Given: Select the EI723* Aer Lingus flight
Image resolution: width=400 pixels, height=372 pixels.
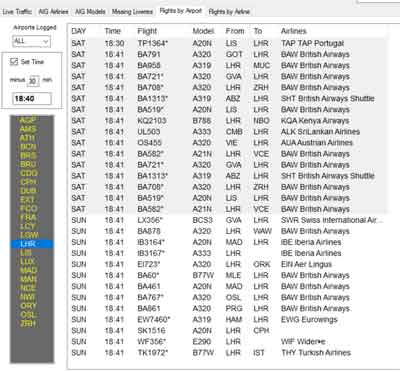Looking at the screenshot, I should pyautogui.click(x=229, y=264).
